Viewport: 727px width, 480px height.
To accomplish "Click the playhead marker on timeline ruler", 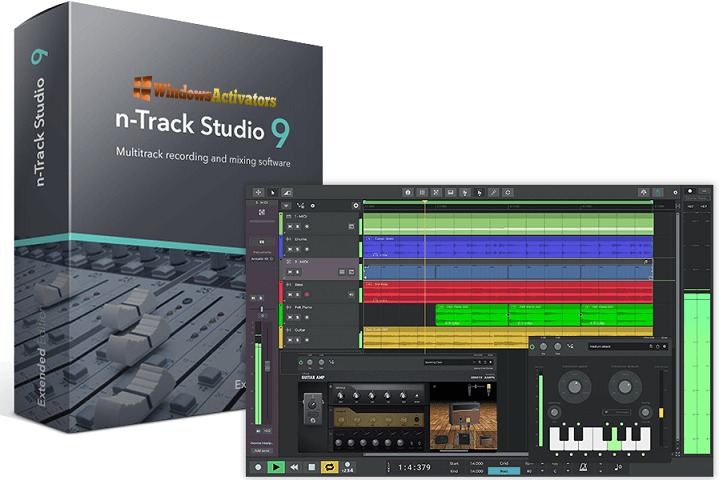I will (425, 202).
